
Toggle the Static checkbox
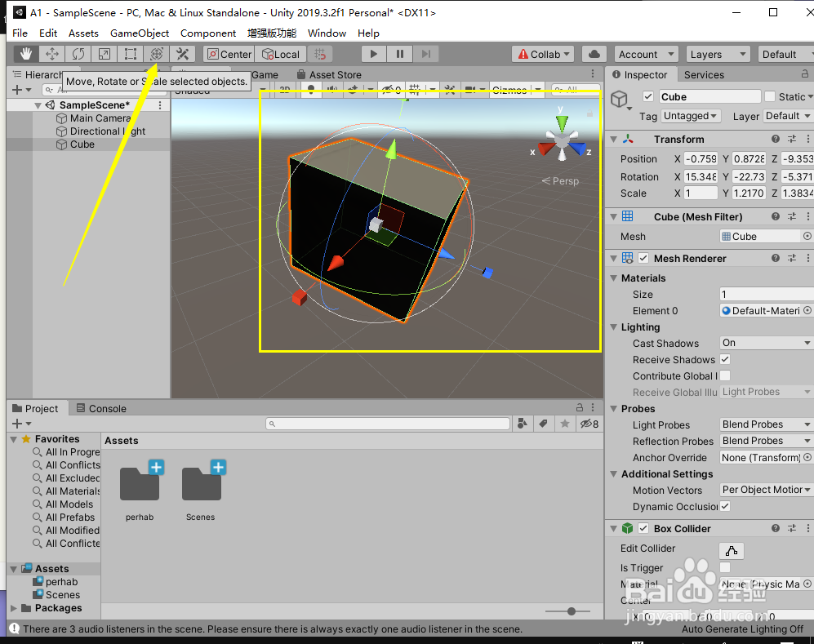(771, 96)
